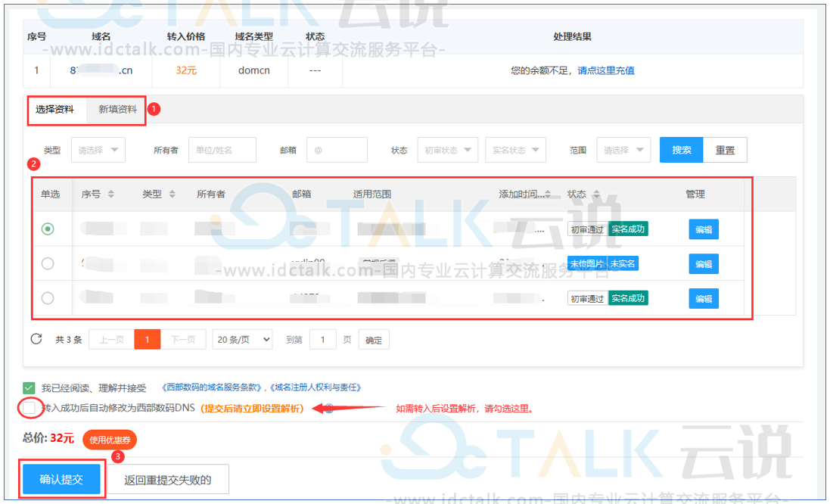
Task: Toggle the 我已经阅读、理解并接受 checkbox
Action: 29,388
